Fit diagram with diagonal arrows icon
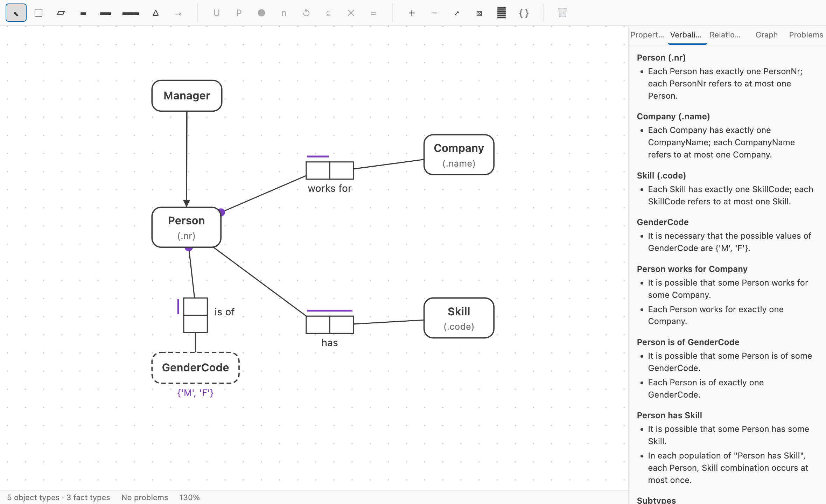The image size is (826, 504). click(457, 13)
